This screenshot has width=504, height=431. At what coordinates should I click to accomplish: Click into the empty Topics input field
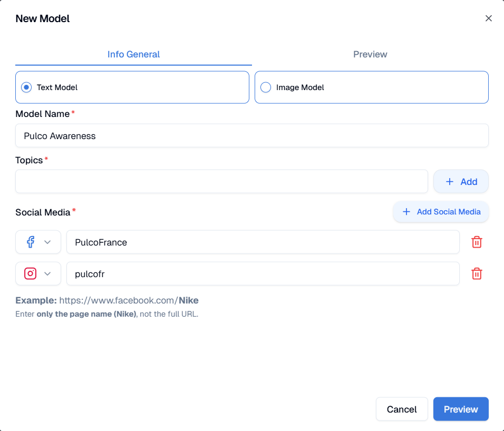coord(221,182)
